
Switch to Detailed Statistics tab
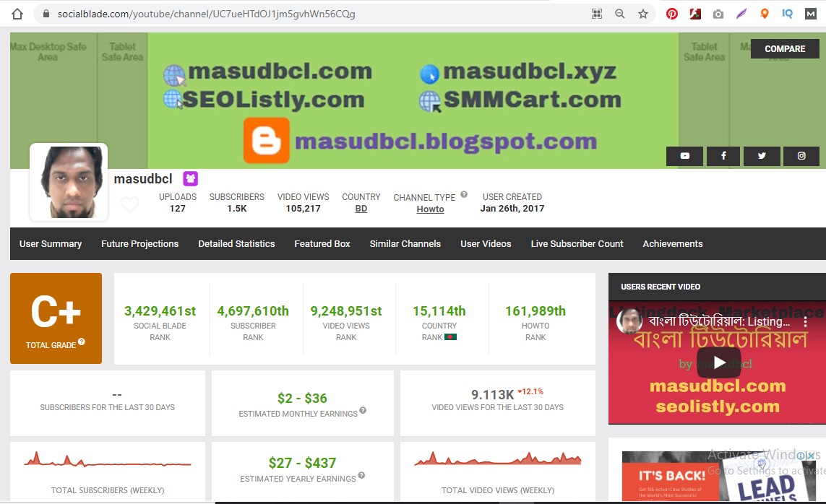pos(236,243)
